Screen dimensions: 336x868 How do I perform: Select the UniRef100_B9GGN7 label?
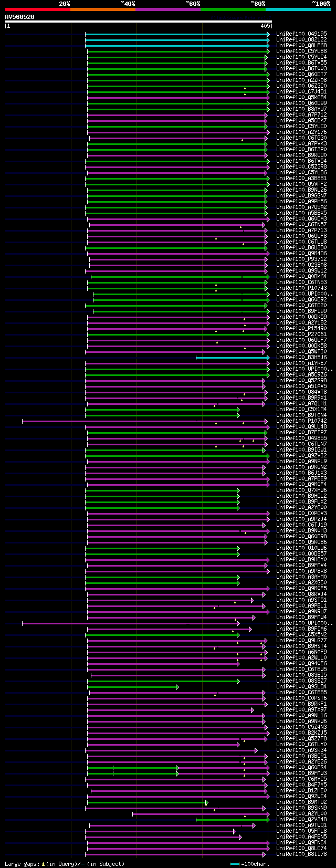tap(301, 196)
